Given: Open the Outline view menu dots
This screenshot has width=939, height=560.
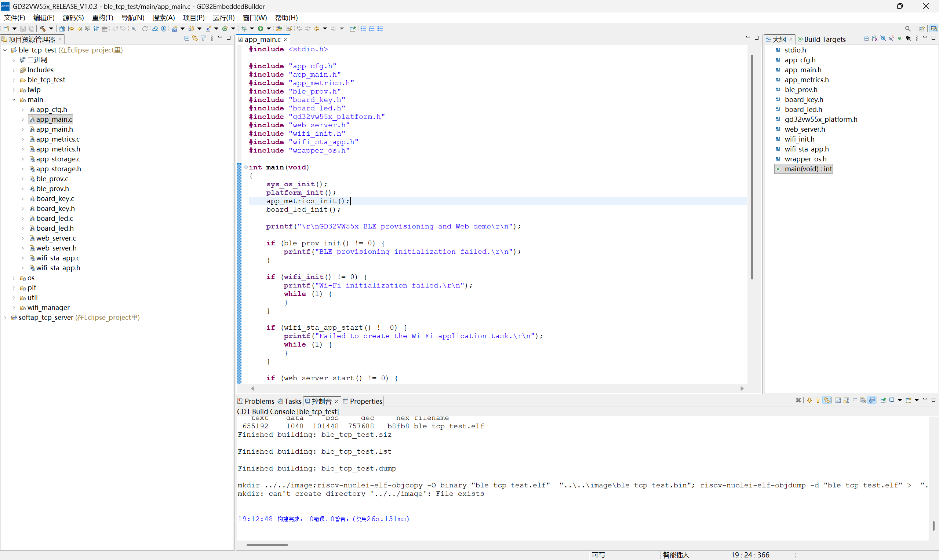Looking at the screenshot, I should 917,39.
